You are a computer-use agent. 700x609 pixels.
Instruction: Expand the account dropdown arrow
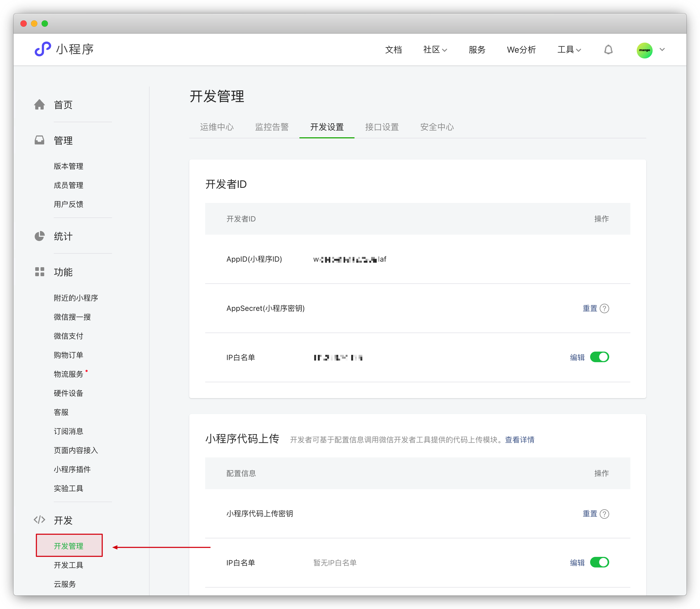tap(662, 50)
